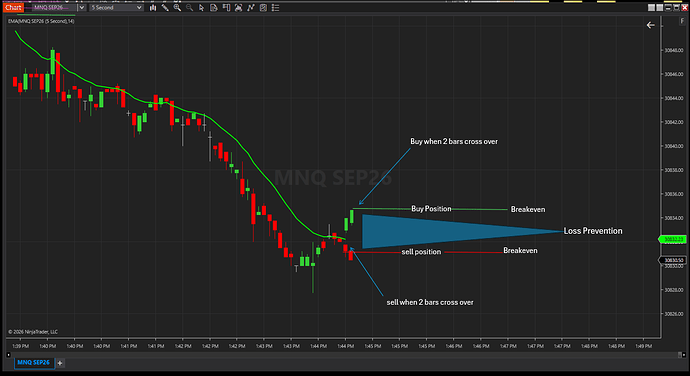Open the bar type chart style icon

click(153, 7)
